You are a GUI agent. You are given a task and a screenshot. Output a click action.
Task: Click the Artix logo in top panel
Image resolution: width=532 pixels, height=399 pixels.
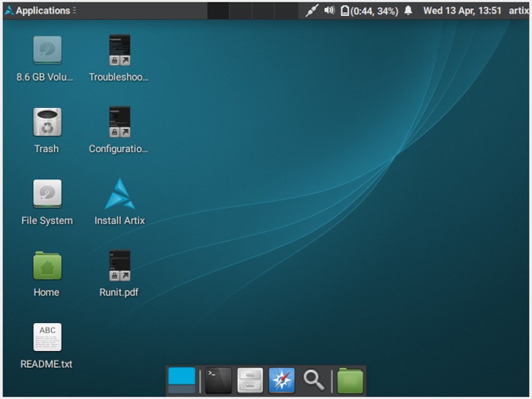[9, 11]
